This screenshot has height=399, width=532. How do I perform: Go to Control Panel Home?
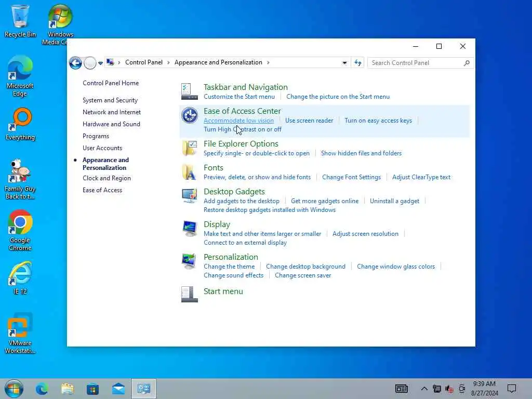pos(111,83)
